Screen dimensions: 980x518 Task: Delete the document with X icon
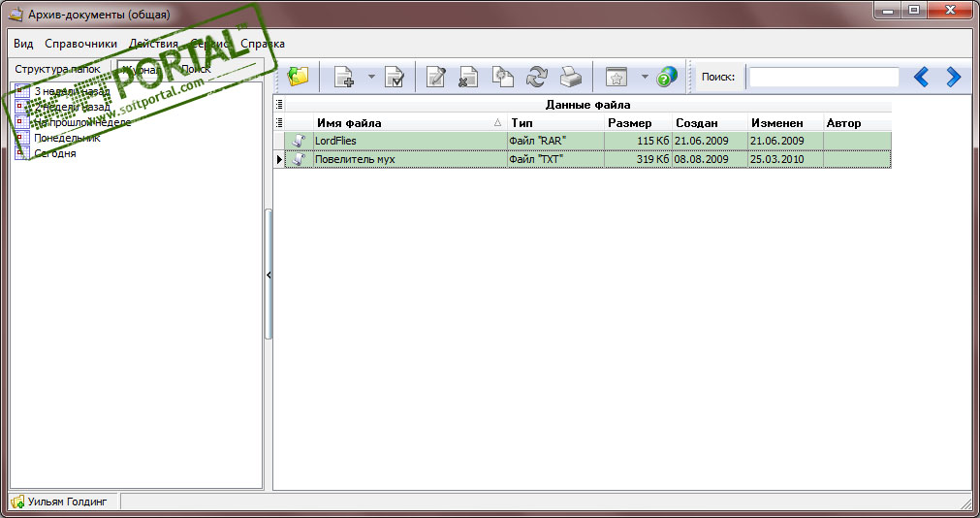click(468, 77)
